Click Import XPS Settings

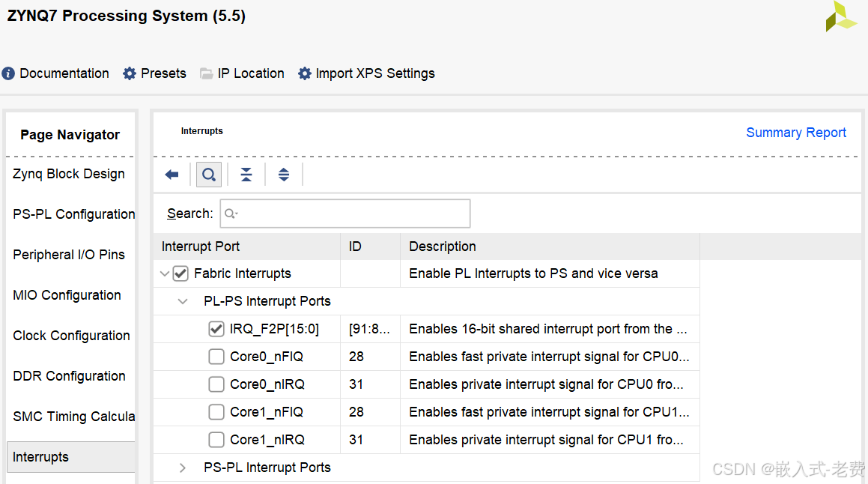click(x=366, y=73)
